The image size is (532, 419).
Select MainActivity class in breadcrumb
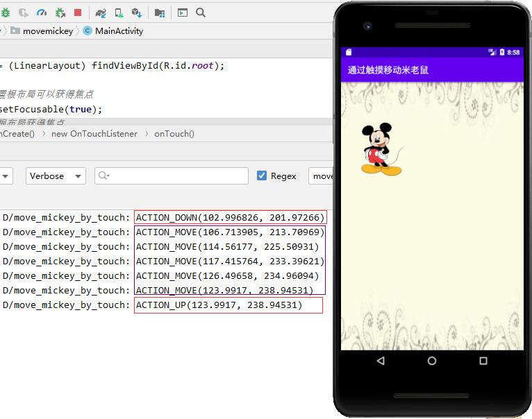[113, 31]
